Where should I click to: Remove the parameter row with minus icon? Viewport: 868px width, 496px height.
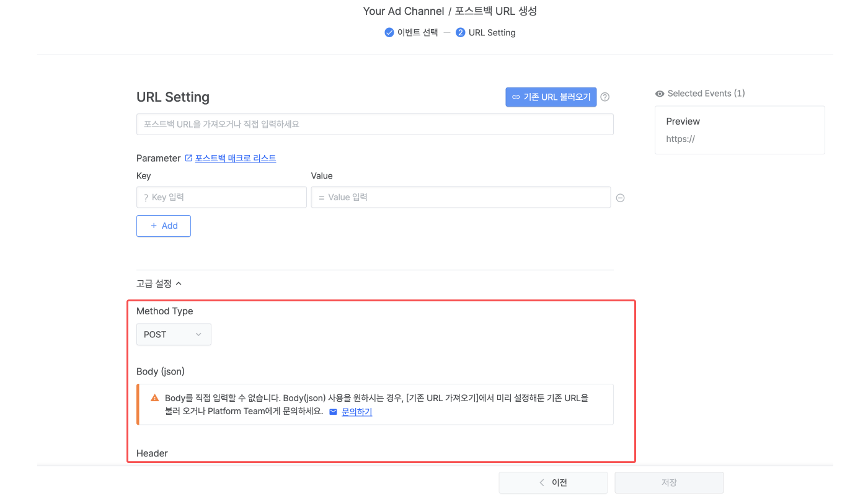[x=620, y=198]
